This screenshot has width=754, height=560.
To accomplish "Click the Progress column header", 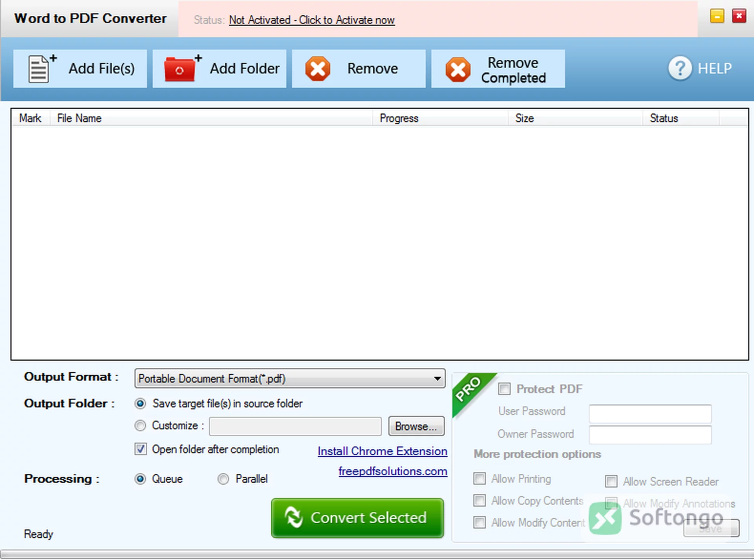I will click(440, 118).
